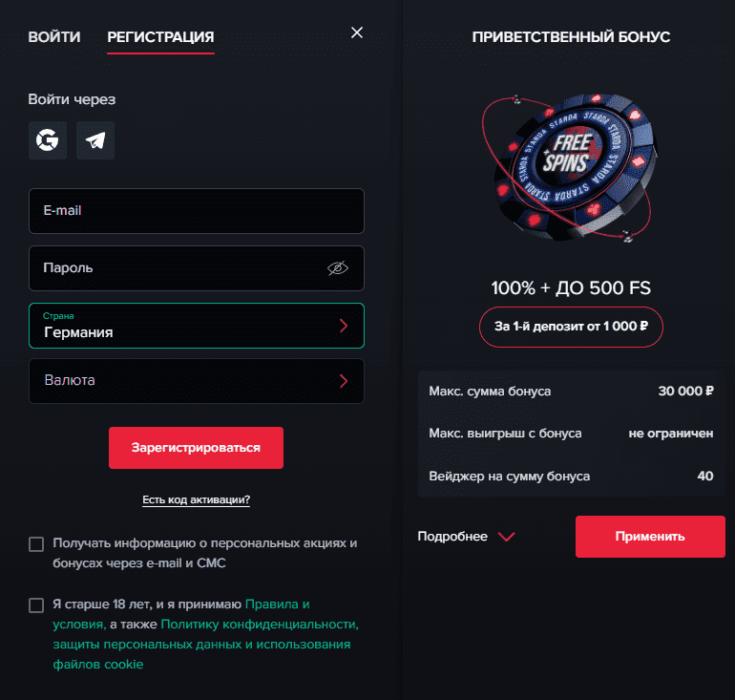Viewport: 735px width, 700px height.
Task: Focus the E-mail input field
Action: [x=197, y=211]
